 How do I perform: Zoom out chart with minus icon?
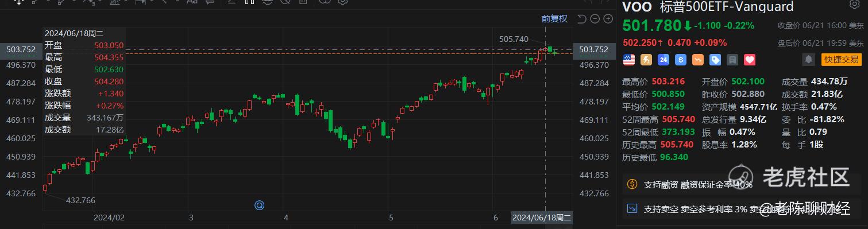[x=595, y=19]
